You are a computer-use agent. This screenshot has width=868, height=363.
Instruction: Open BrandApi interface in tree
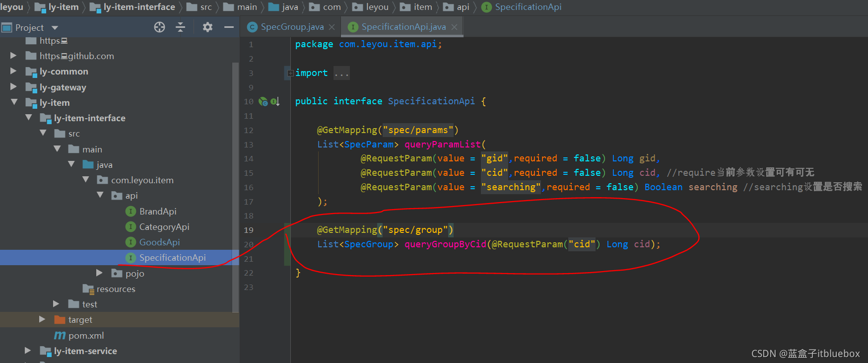(x=158, y=211)
